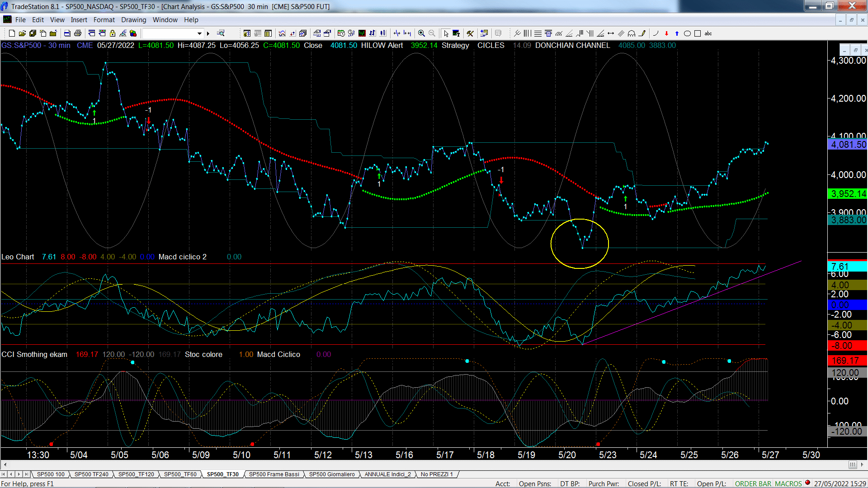Click the padlock lock toolbar icon
The width and height of the screenshot is (868, 488).
113,33
